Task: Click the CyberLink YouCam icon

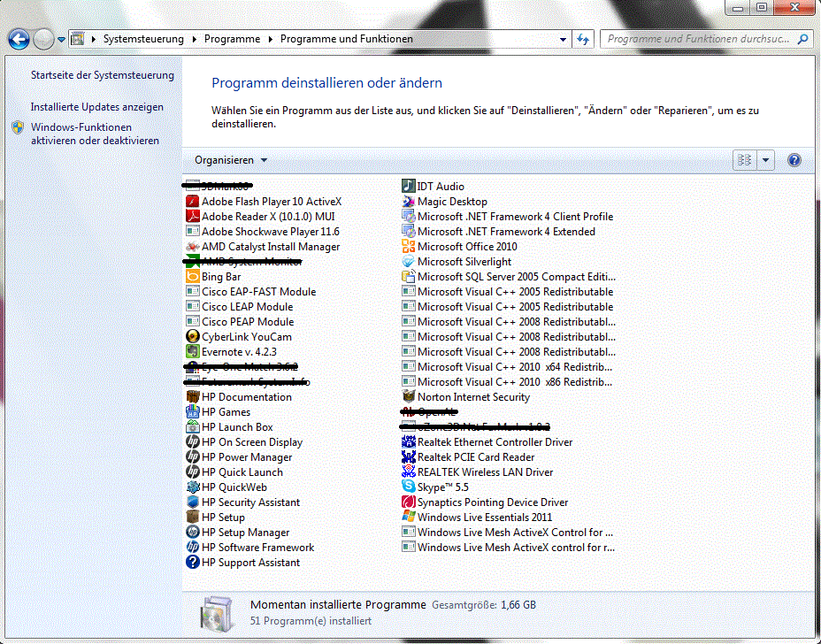Action: click(x=193, y=337)
